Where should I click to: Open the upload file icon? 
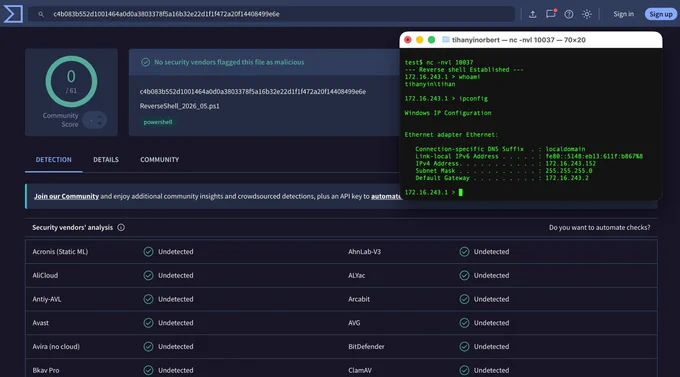pos(533,14)
